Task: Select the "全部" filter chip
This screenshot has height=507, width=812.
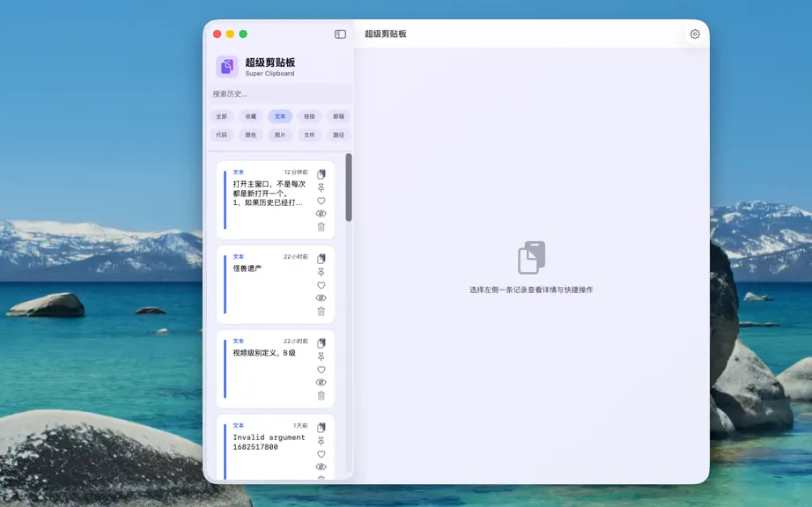Action: 222,116
